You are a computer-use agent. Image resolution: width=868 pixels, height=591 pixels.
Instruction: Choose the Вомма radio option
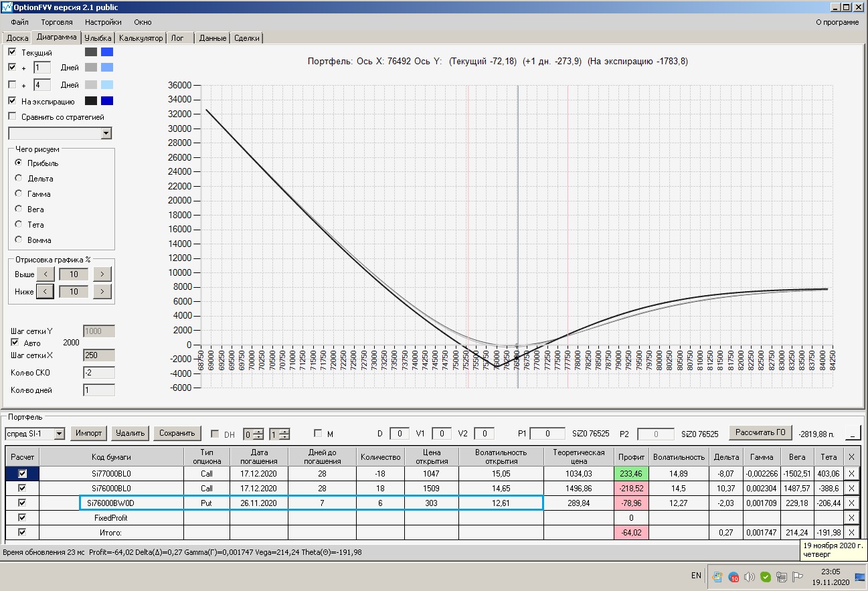coord(19,240)
